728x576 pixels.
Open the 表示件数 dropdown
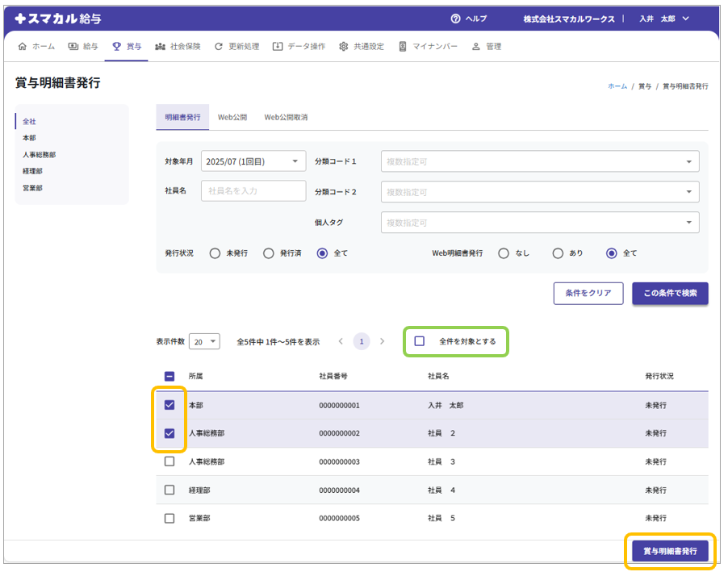pos(205,342)
